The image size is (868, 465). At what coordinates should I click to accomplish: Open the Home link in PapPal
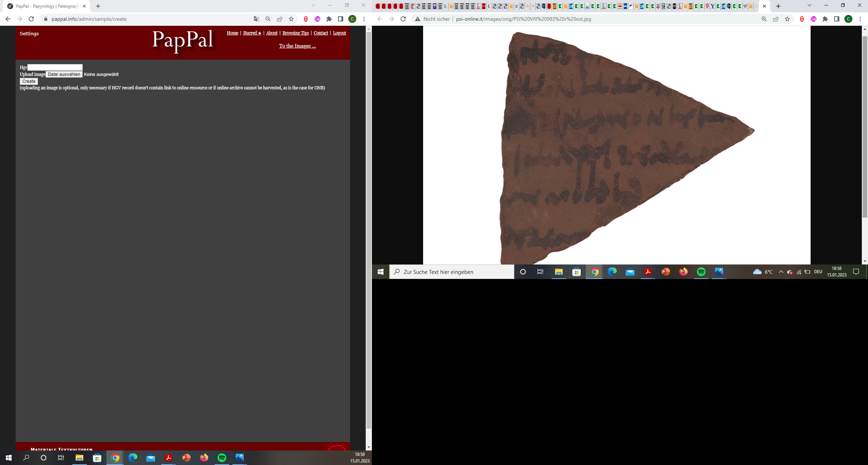[x=232, y=33]
